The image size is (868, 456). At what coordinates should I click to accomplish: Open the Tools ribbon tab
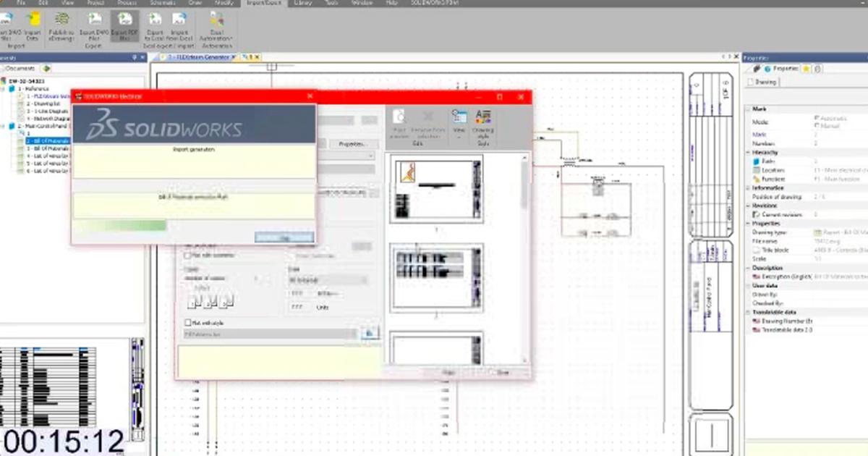coord(332,3)
